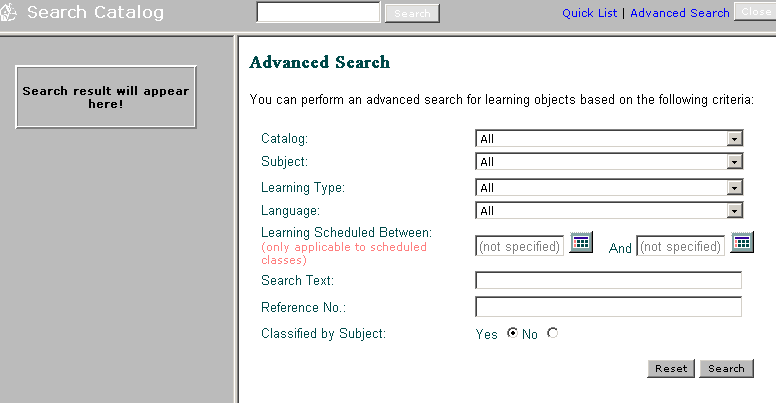776x403 pixels.
Task: Click into the Search Text field
Action: [x=608, y=281]
